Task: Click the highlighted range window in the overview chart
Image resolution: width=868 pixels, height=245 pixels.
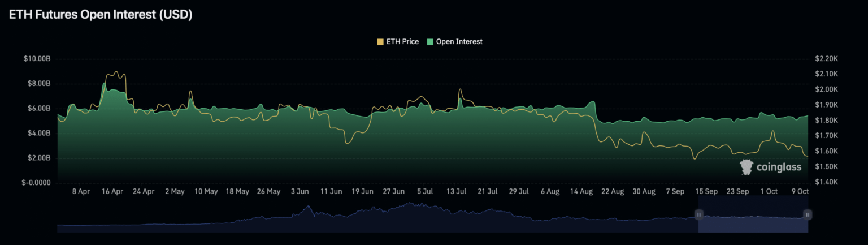Action: [x=753, y=214]
